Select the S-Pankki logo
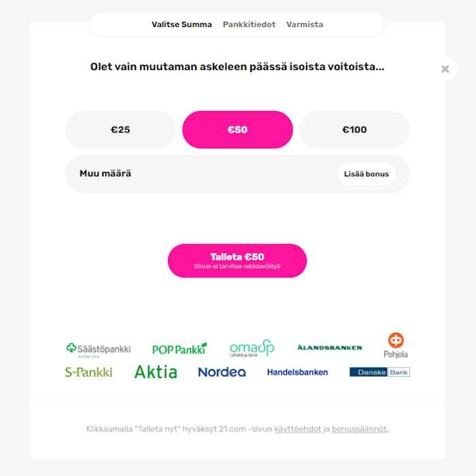The height and width of the screenshot is (476, 476). pos(88,372)
